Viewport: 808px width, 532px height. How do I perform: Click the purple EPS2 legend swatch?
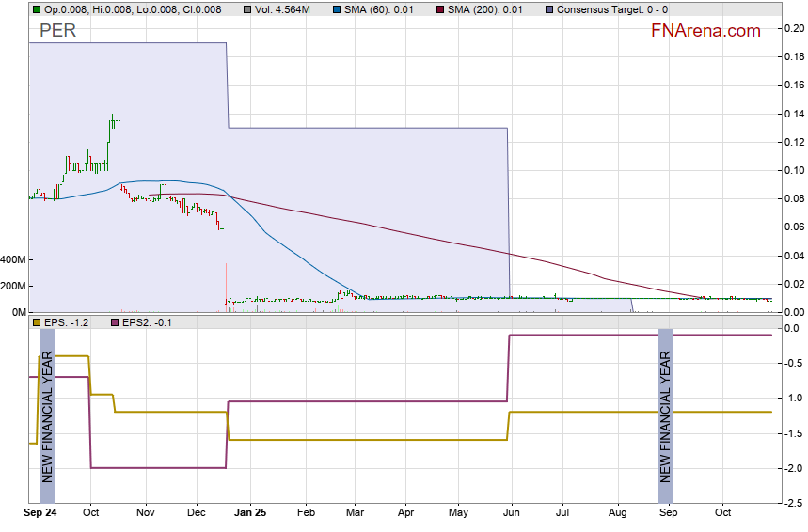click(x=116, y=322)
